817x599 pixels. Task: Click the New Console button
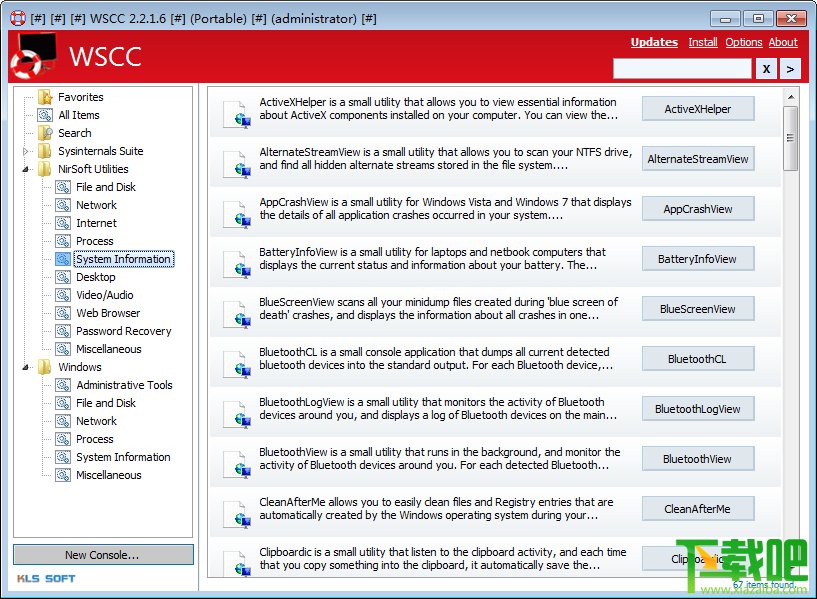[103, 555]
